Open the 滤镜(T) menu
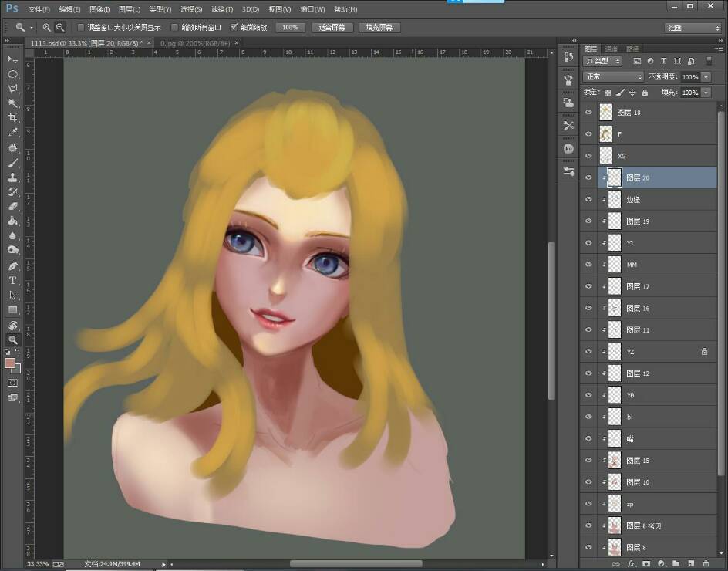The width and height of the screenshot is (728, 571). (221, 9)
